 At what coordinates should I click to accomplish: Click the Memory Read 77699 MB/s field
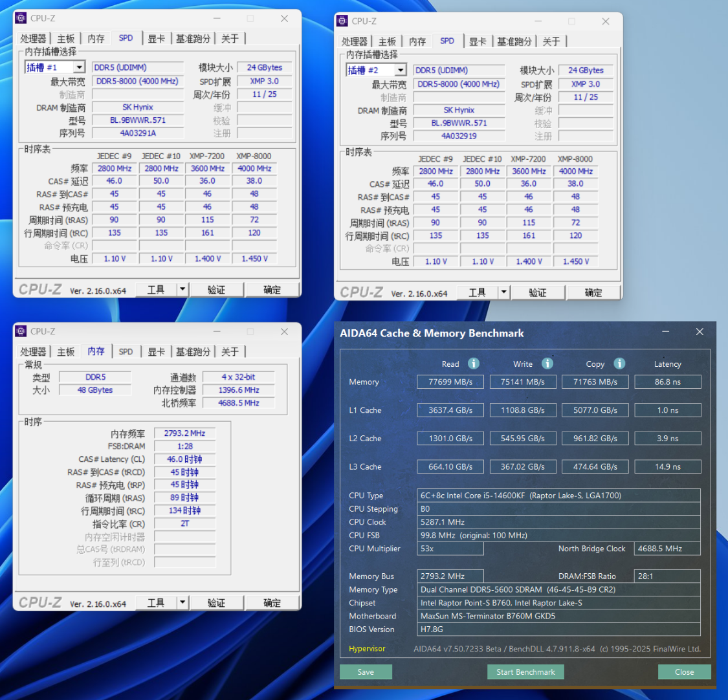pyautogui.click(x=450, y=382)
